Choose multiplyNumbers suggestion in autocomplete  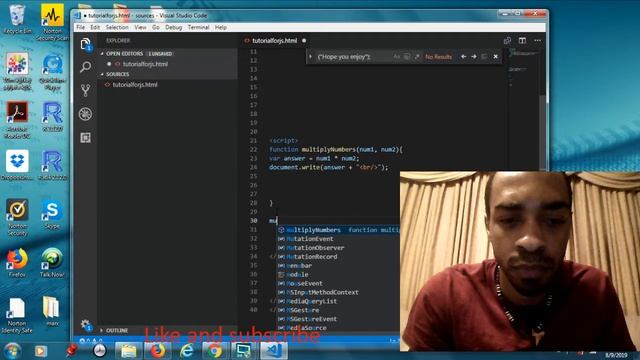[x=339, y=230]
